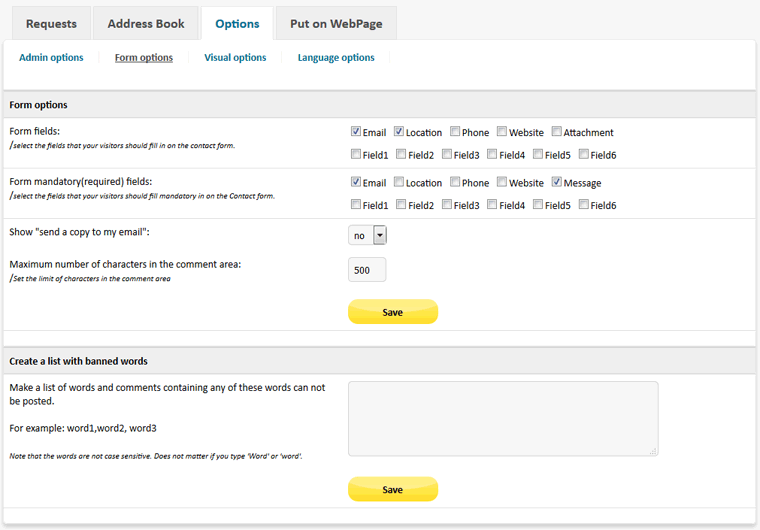Screen dimensions: 760x530
Task: Go to Admin options
Action: click(x=51, y=57)
